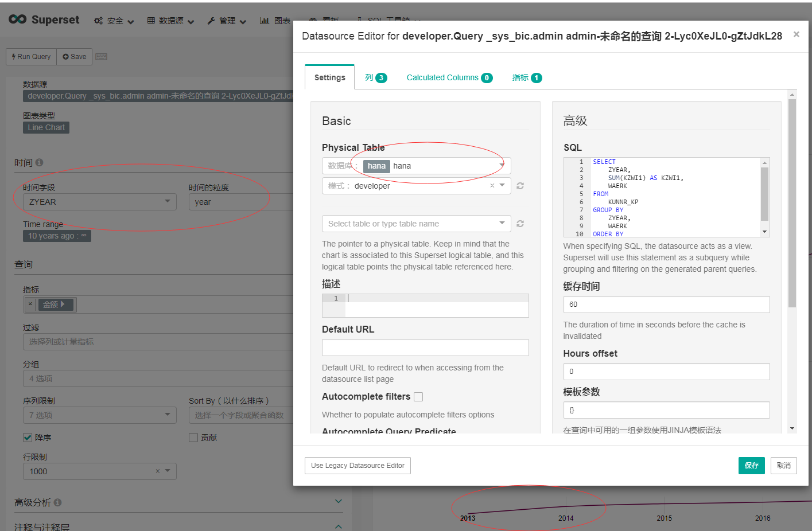The height and width of the screenshot is (531, 812).
Task: Click the refresh icon beside table selector
Action: pos(520,224)
